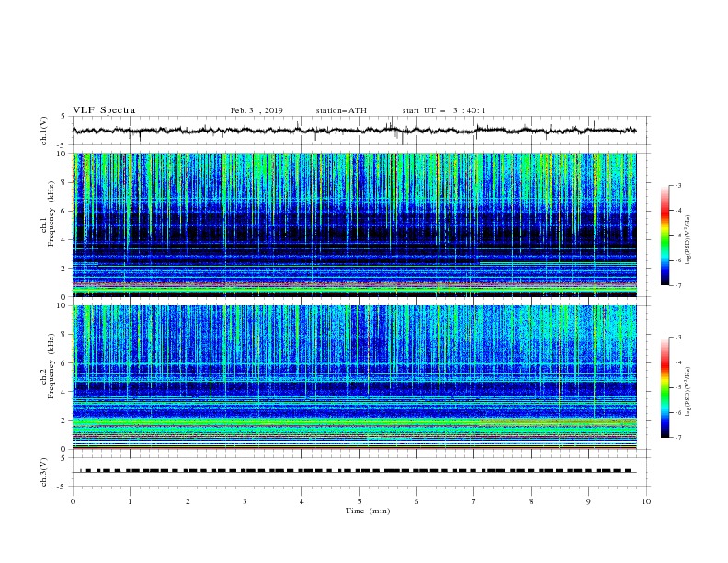Click the ch.1 spectrogram panel
The image size is (728, 563).
click(355, 224)
